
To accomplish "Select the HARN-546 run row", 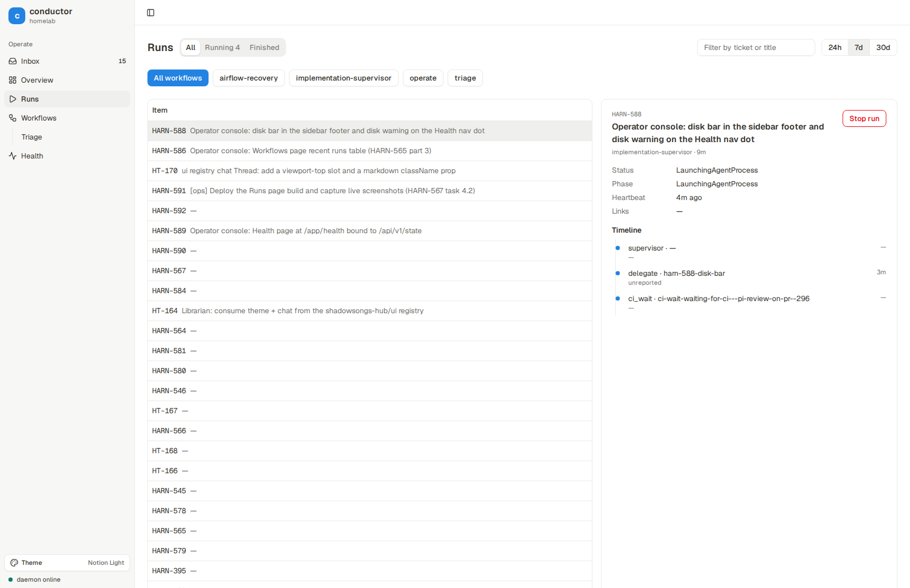I will 370,391.
